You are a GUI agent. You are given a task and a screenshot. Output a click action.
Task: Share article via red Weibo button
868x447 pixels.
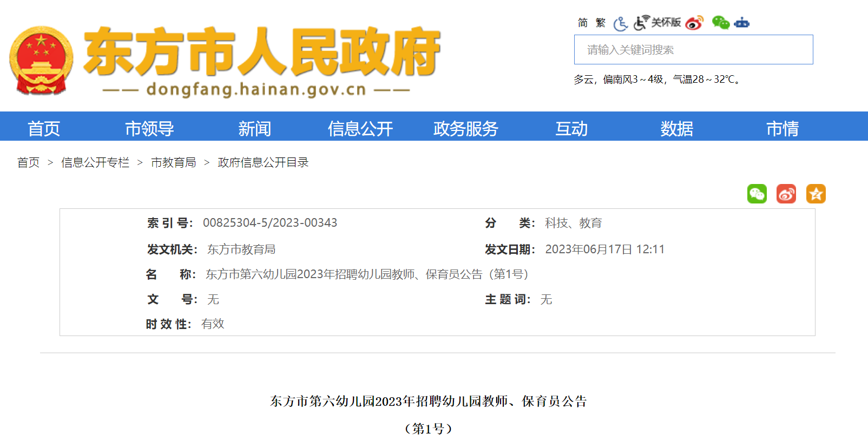coord(786,194)
